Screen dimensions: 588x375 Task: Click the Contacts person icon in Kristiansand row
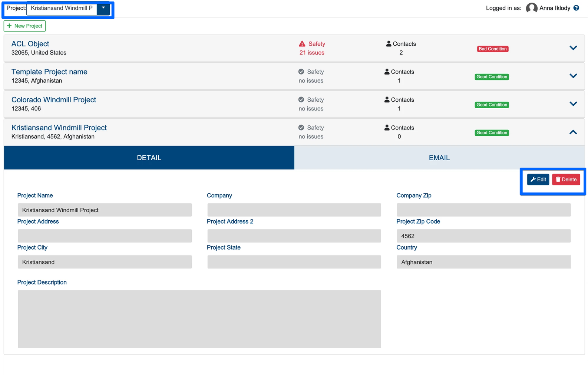click(x=387, y=127)
